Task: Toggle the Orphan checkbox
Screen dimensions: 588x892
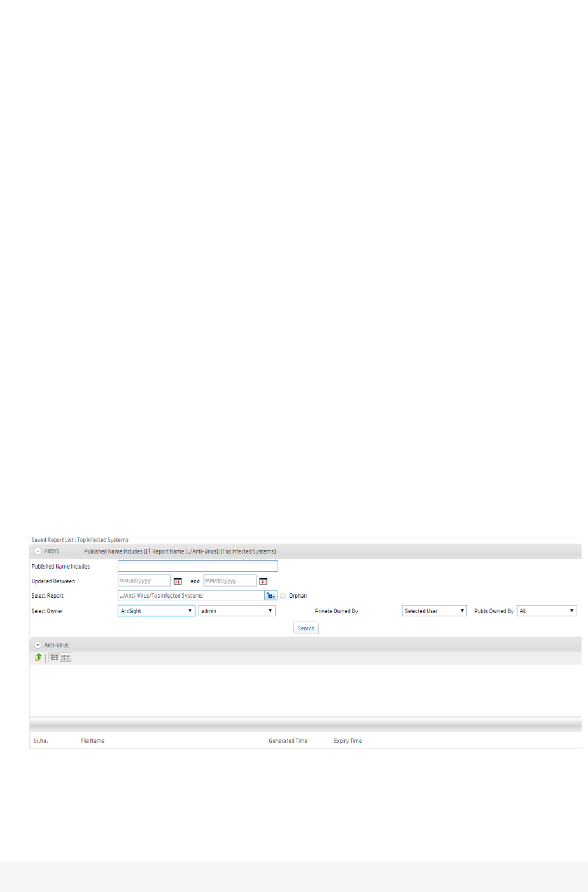Action: (x=283, y=596)
